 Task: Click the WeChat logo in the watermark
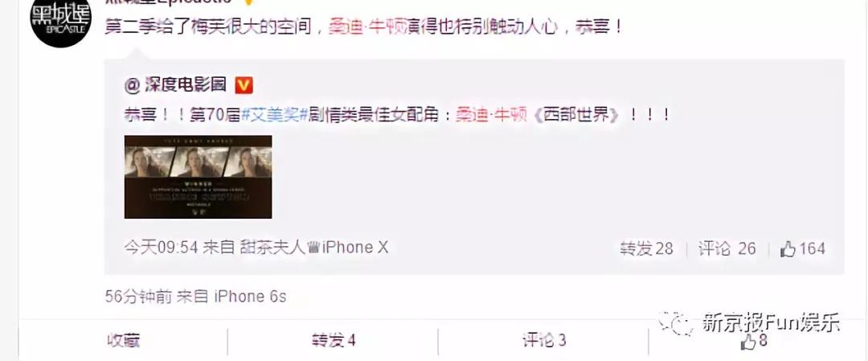click(x=675, y=322)
